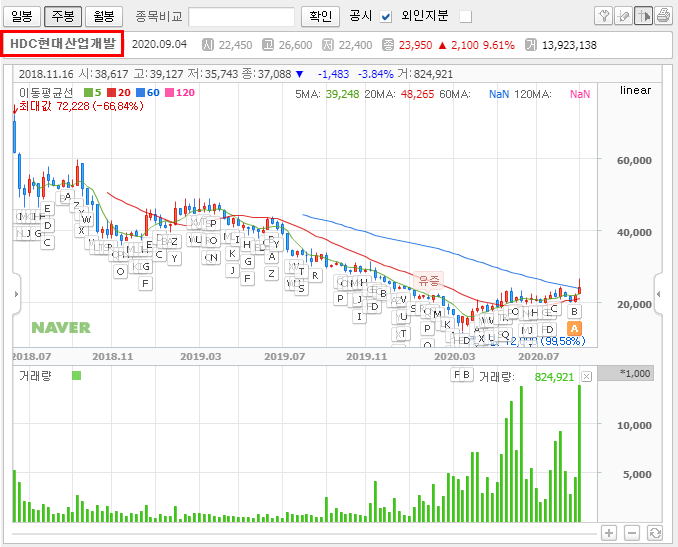Screen dimensions: 678x547
Task: Switch to the 일봉 daily chart
Action: [x=22, y=16]
